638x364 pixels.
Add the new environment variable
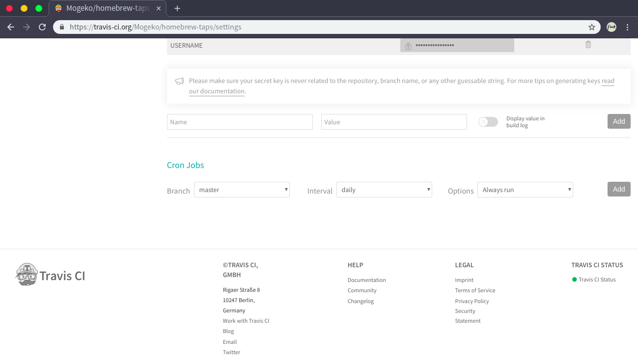click(619, 121)
